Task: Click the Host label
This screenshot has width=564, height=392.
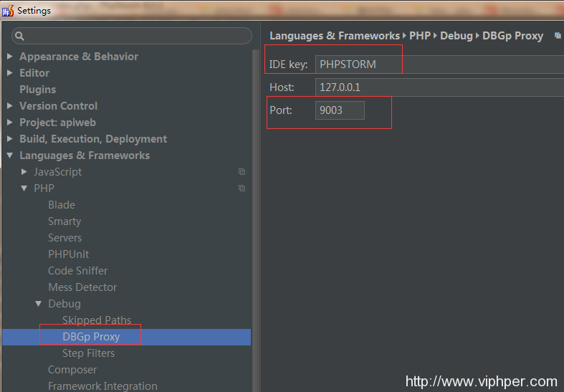Action: coord(282,87)
